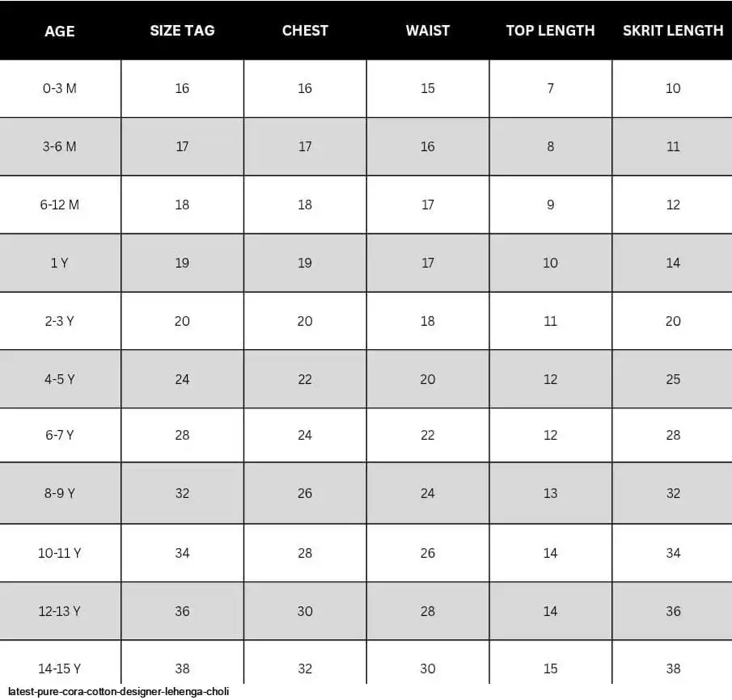Click the 2-3 Y age cell
Screen dimensions: 732x700
60,321
